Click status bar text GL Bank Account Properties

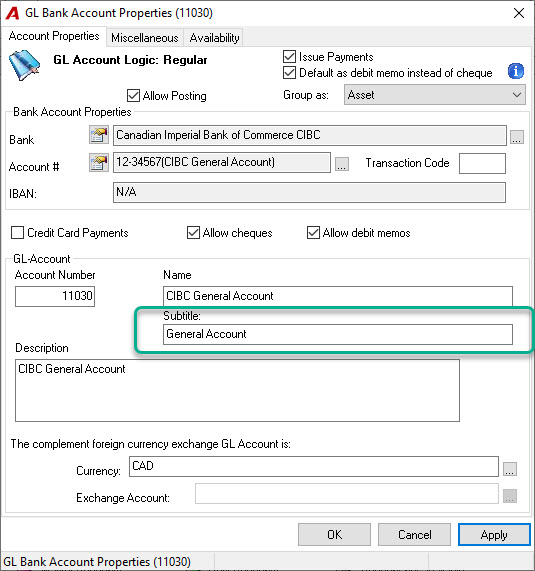[x=97, y=562]
